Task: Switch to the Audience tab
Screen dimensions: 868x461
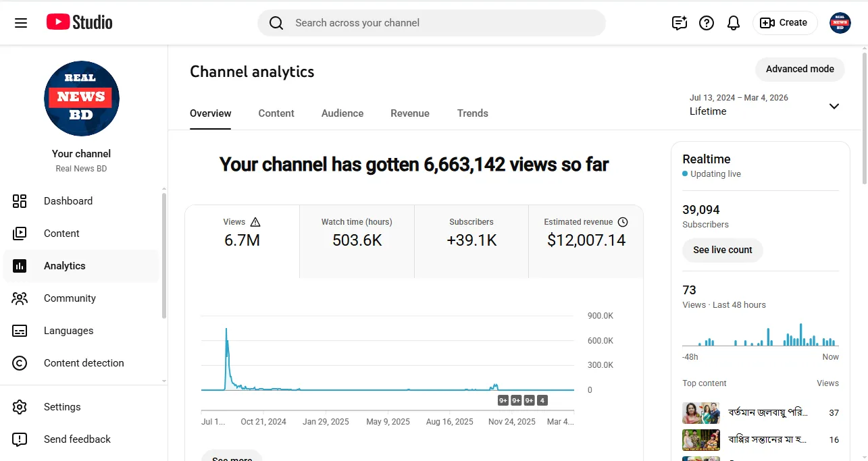Action: coord(342,113)
